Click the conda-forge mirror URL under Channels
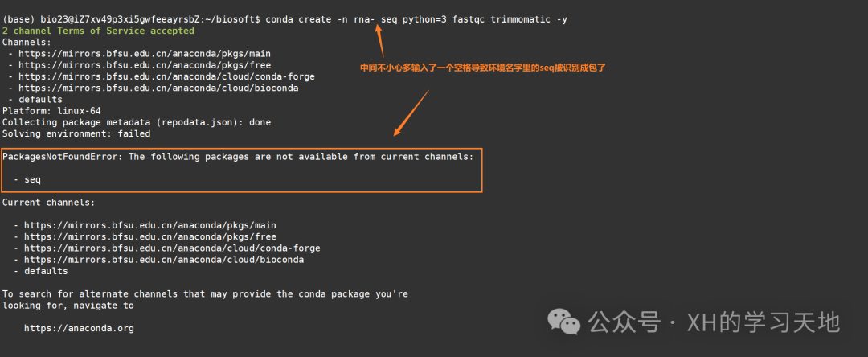Viewport: 868px width, 357px height. pyautogui.click(x=166, y=76)
